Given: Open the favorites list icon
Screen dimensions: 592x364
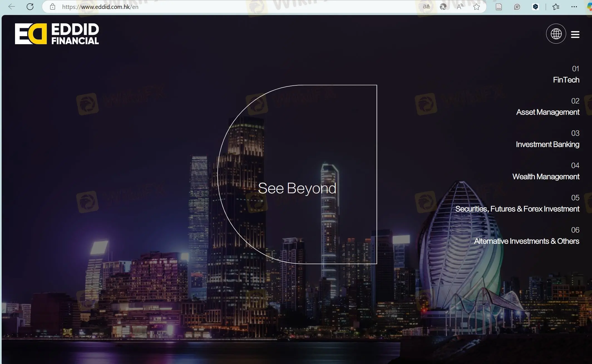Looking at the screenshot, I should click(556, 7).
